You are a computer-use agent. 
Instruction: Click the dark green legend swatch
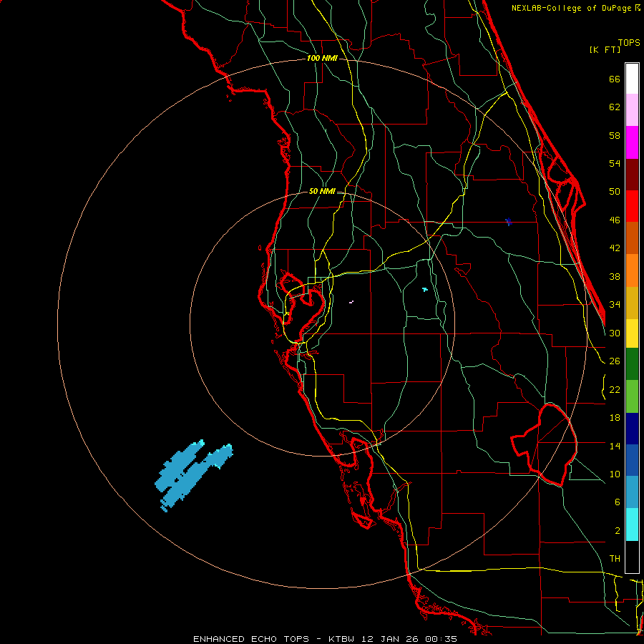point(632,364)
